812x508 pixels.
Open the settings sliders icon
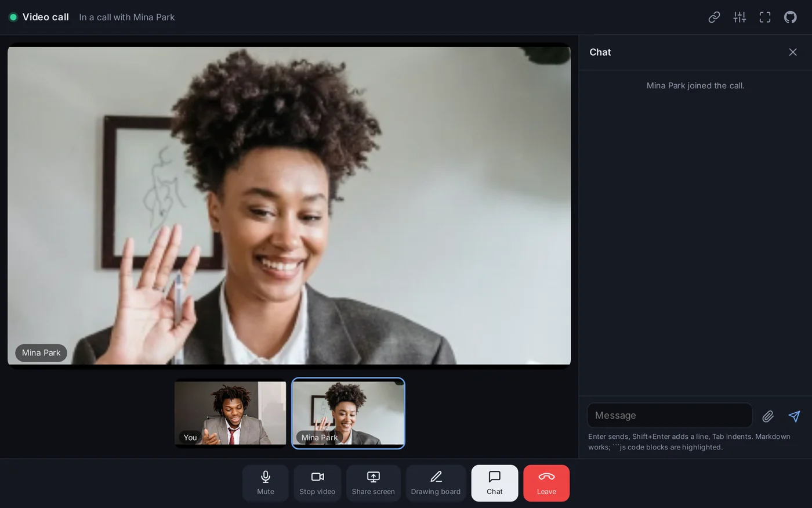pos(739,17)
